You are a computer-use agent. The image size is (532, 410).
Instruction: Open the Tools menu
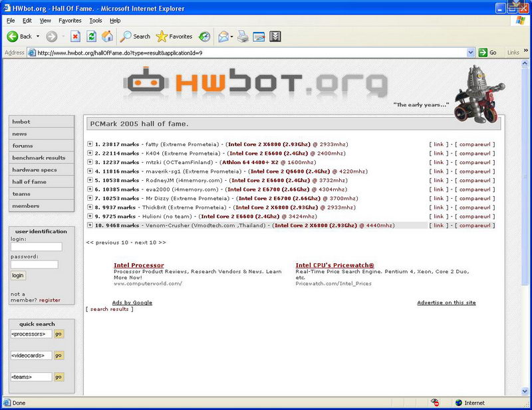[96, 21]
